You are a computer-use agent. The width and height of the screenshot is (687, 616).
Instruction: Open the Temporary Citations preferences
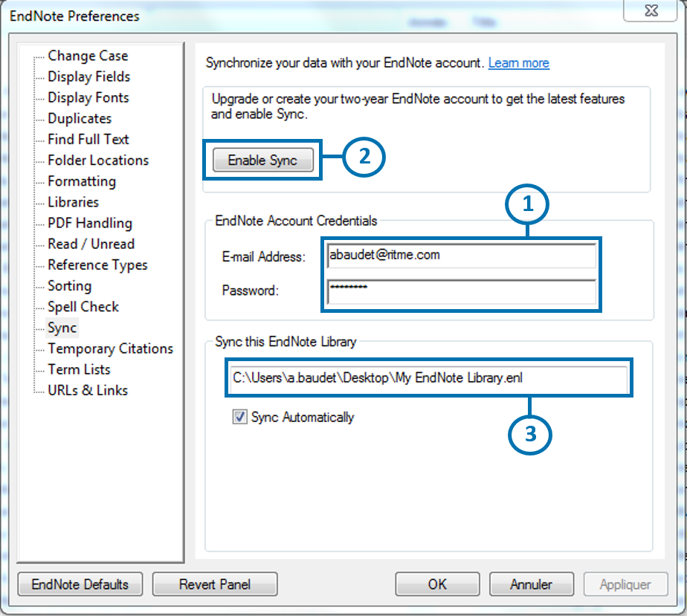(x=110, y=348)
